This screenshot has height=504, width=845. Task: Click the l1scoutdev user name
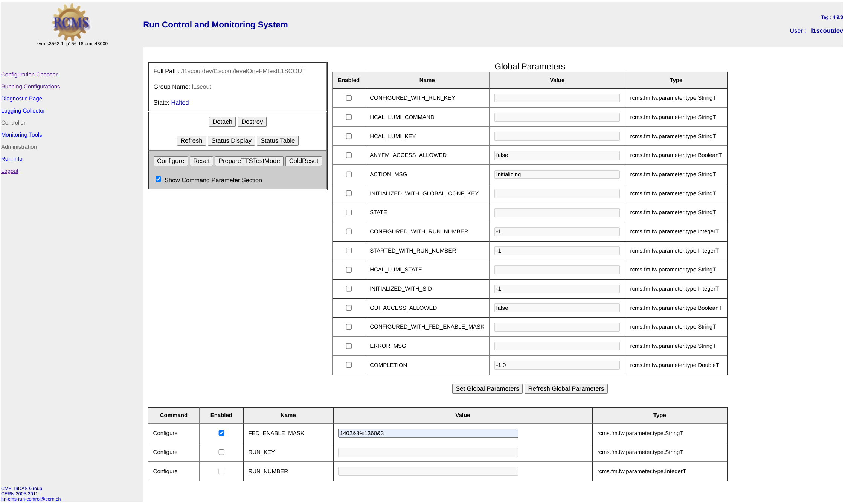(827, 31)
